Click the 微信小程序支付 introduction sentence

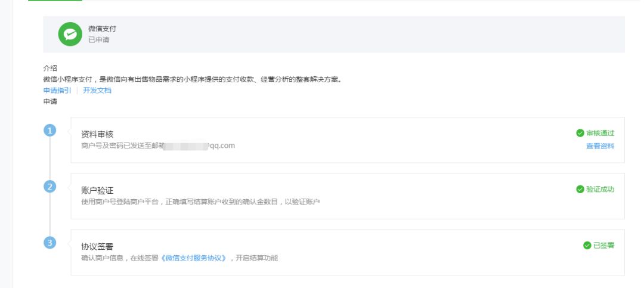(x=193, y=79)
